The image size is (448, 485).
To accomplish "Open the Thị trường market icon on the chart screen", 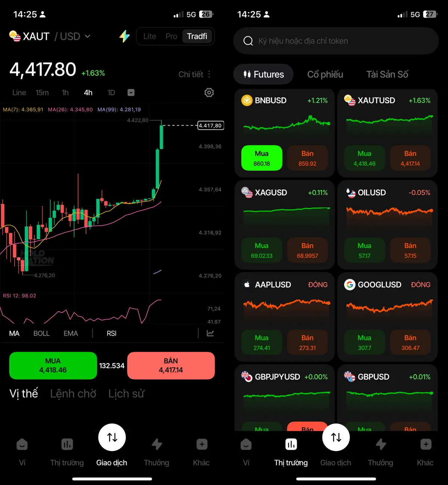I will tap(67, 444).
